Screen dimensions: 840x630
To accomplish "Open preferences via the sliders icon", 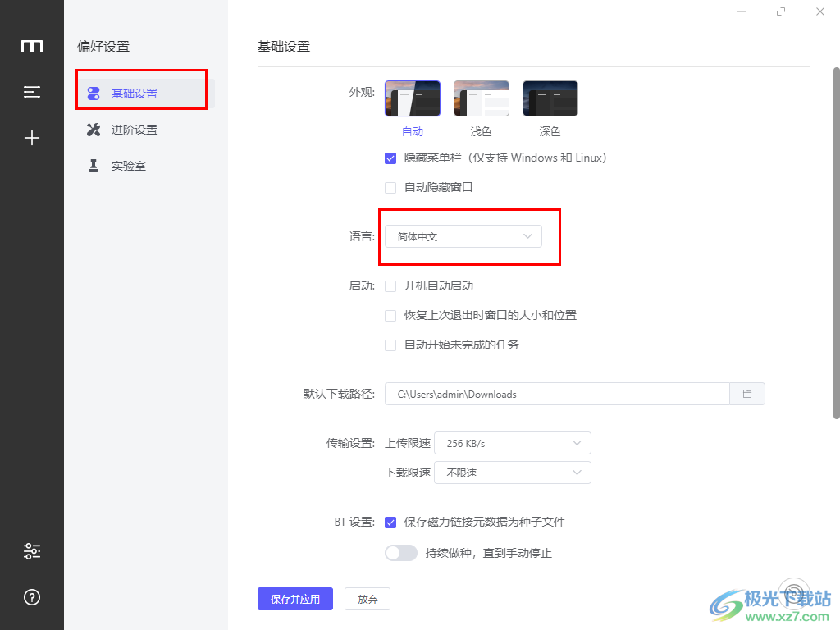I will click(x=32, y=551).
